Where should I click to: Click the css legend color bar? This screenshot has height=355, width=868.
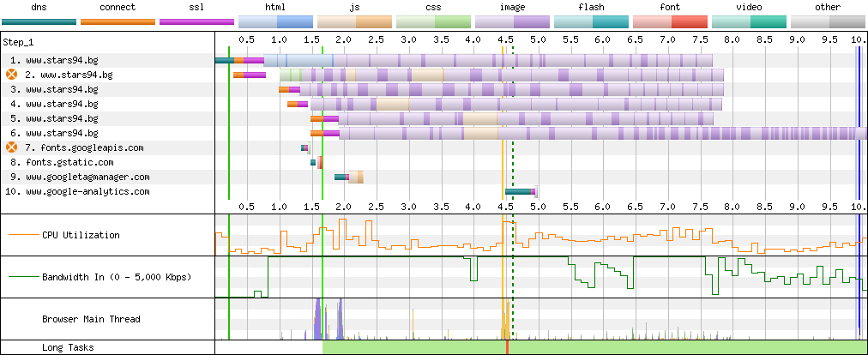tap(433, 21)
